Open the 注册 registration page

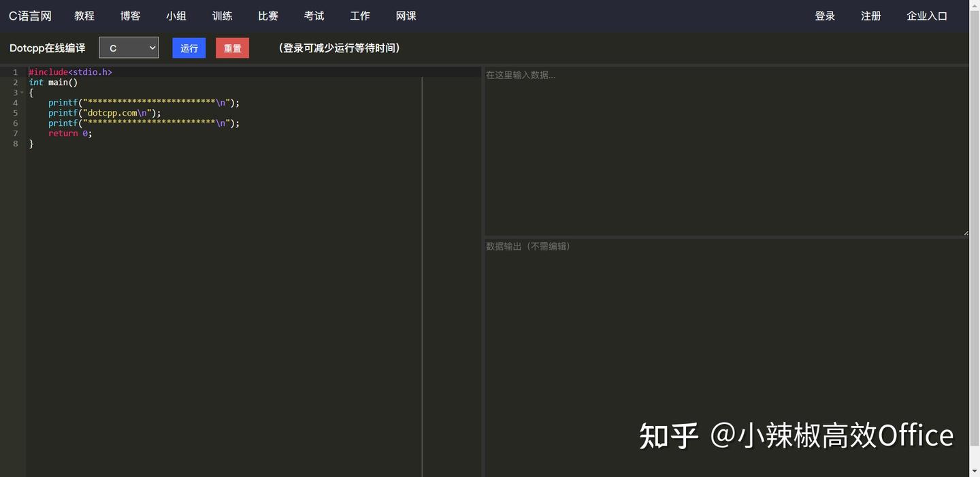pos(870,16)
